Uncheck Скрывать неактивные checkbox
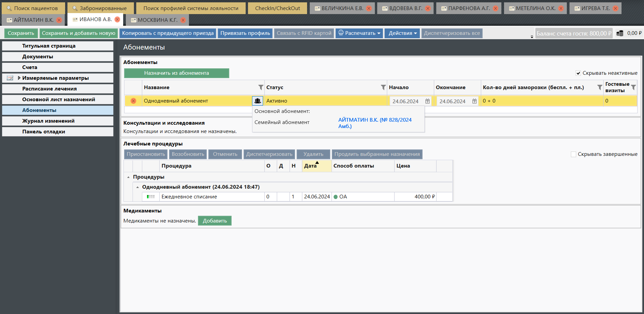The image size is (644, 314). 578,73
